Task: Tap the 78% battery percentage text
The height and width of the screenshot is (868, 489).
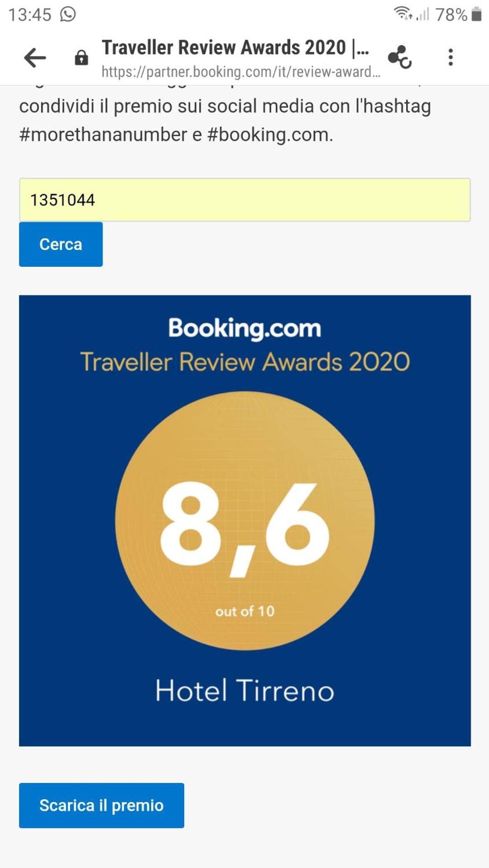Action: (451, 15)
